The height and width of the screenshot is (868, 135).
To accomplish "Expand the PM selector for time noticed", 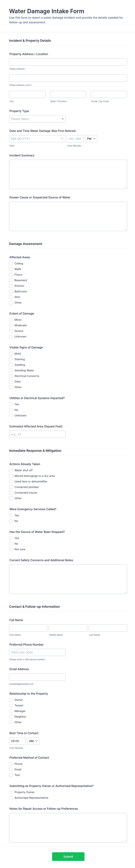I will click(91, 139).
